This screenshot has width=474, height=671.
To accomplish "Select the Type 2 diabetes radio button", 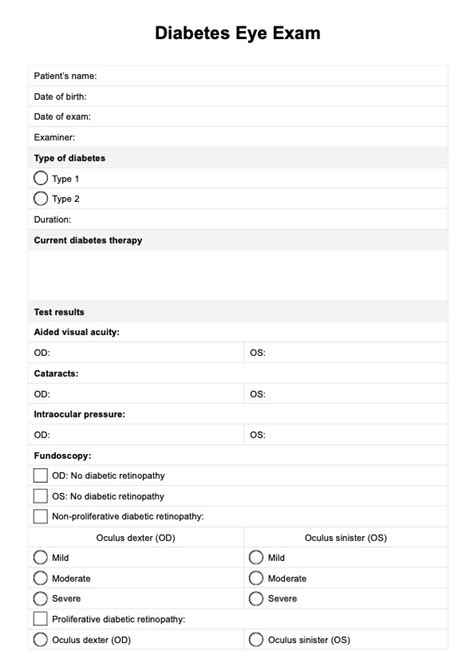I will (41, 199).
